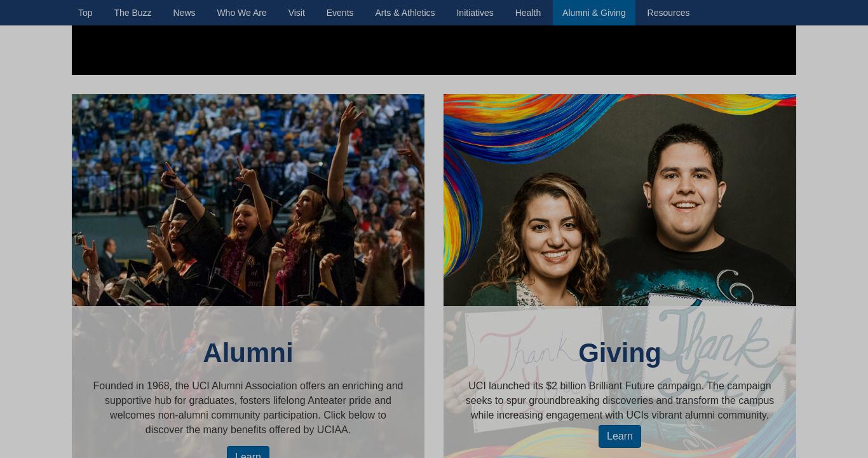Screen dimensions: 868x458
Task: Click the black banner area above cards
Action: point(434,50)
